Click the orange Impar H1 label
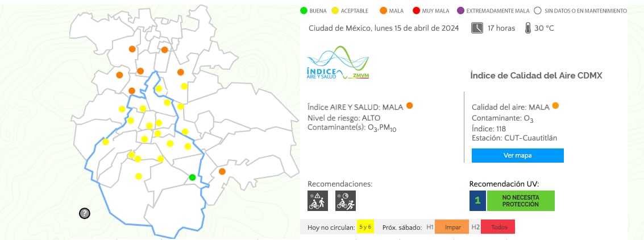Image resolution: width=644 pixels, height=240 pixels. tap(452, 227)
